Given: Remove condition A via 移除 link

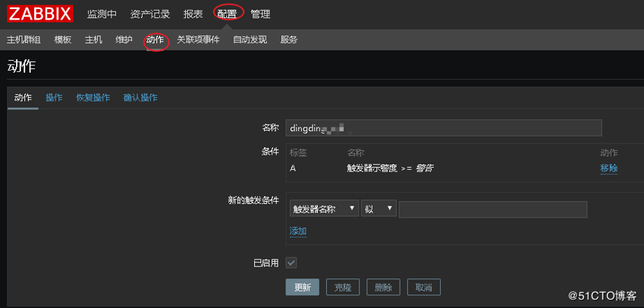Looking at the screenshot, I should pos(609,168).
